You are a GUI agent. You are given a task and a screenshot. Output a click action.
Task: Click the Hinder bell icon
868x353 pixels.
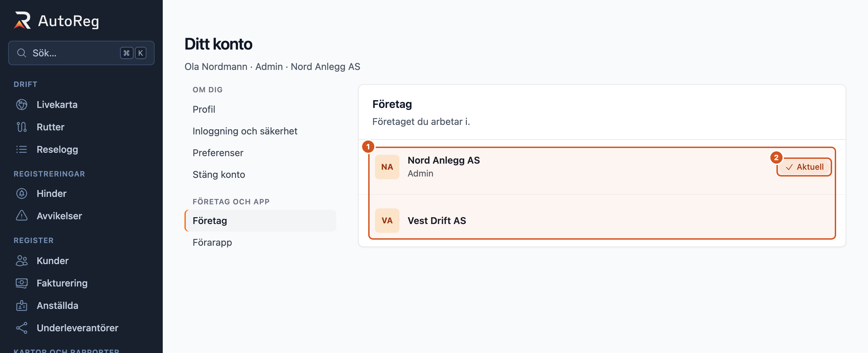(x=22, y=193)
